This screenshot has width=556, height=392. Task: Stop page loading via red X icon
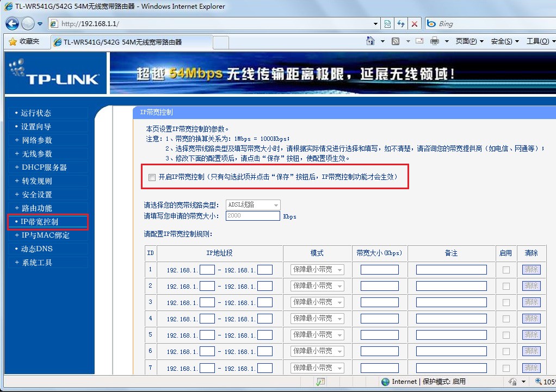click(415, 23)
